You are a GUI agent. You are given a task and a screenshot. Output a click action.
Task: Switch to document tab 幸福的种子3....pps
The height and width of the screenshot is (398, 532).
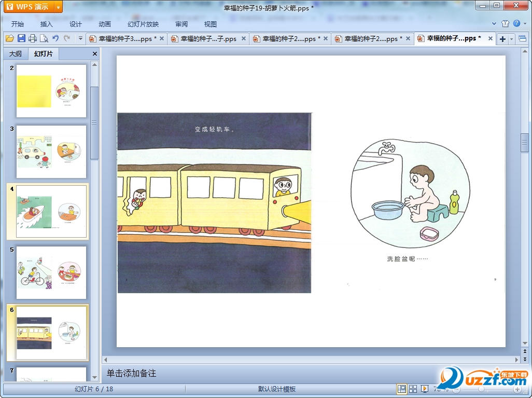pos(126,39)
